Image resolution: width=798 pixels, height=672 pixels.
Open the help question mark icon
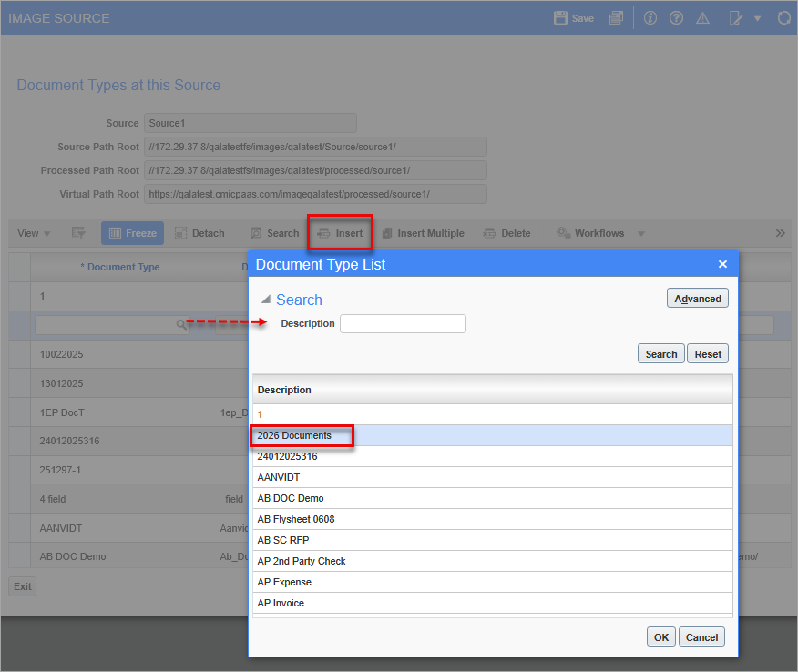pyautogui.click(x=676, y=18)
